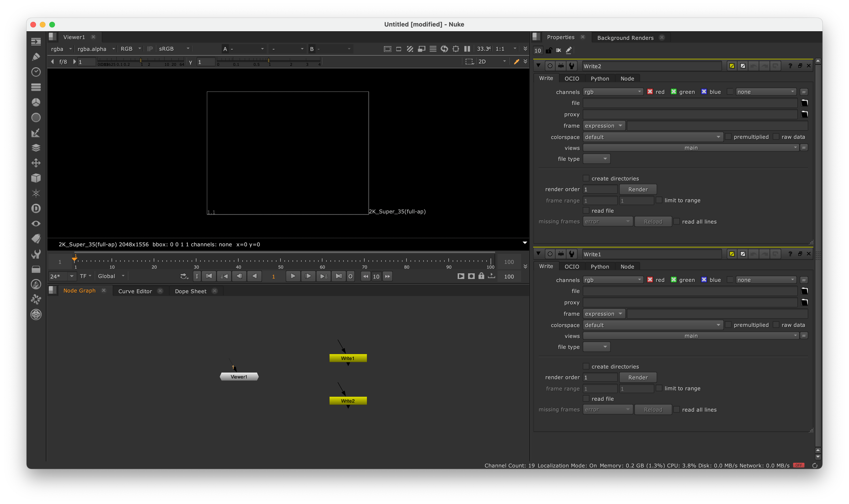Open the FurnaceCore toolbar menu
The width and height of the screenshot is (849, 504).
(x=36, y=284)
